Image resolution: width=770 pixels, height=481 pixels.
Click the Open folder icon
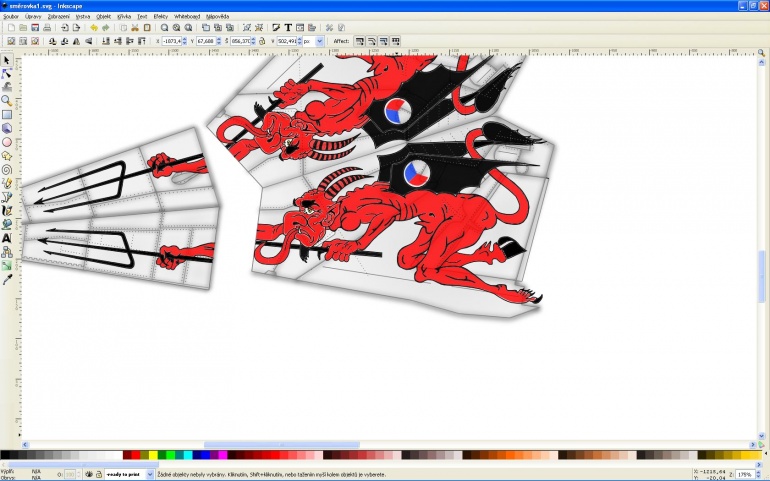coord(23,28)
